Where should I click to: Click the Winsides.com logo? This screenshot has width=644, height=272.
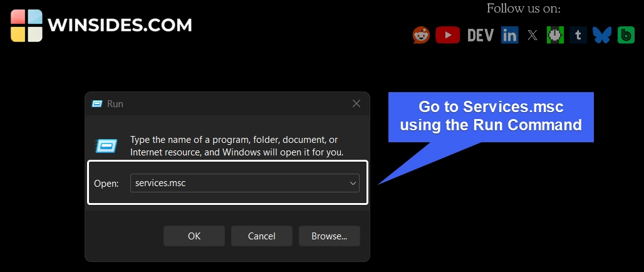(x=27, y=26)
